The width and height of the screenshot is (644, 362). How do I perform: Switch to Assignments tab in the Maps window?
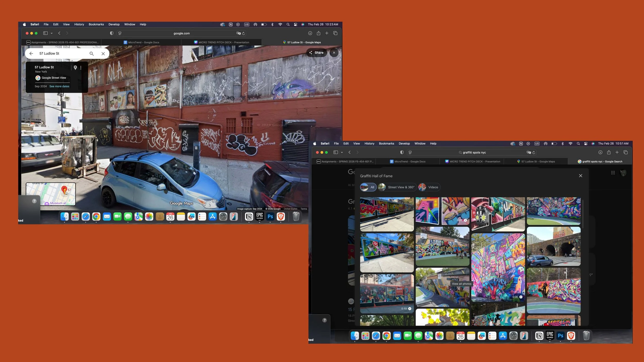[62, 42]
